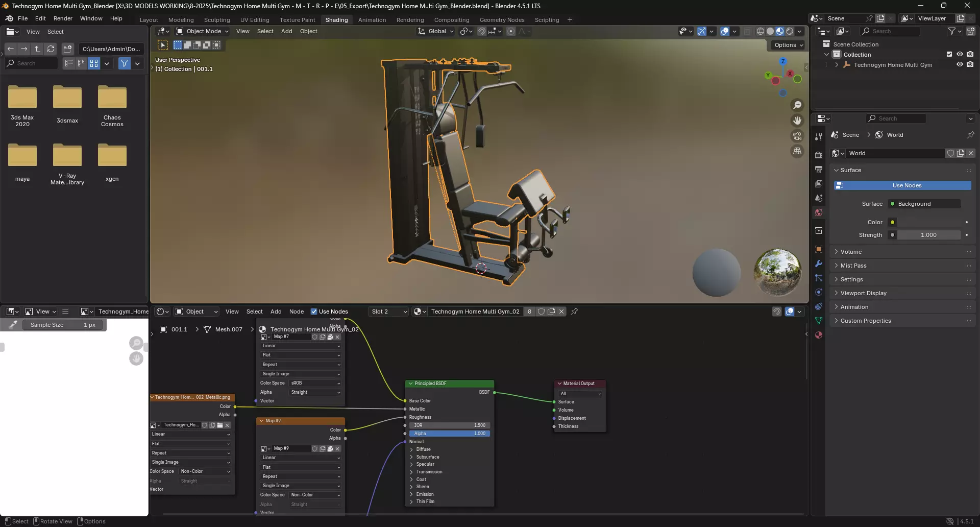Image resolution: width=980 pixels, height=527 pixels.
Task: Disable Technogym Home Multi Gym in renders
Action: point(970,65)
